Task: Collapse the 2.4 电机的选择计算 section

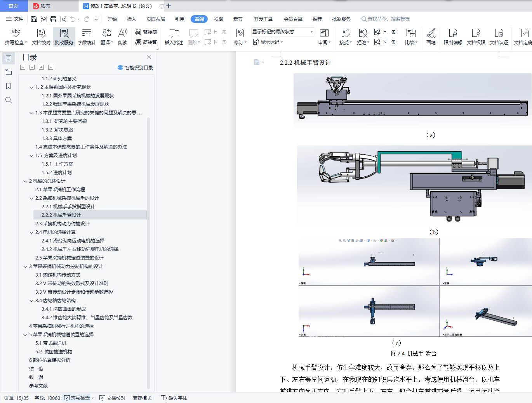Action: pyautogui.click(x=31, y=232)
